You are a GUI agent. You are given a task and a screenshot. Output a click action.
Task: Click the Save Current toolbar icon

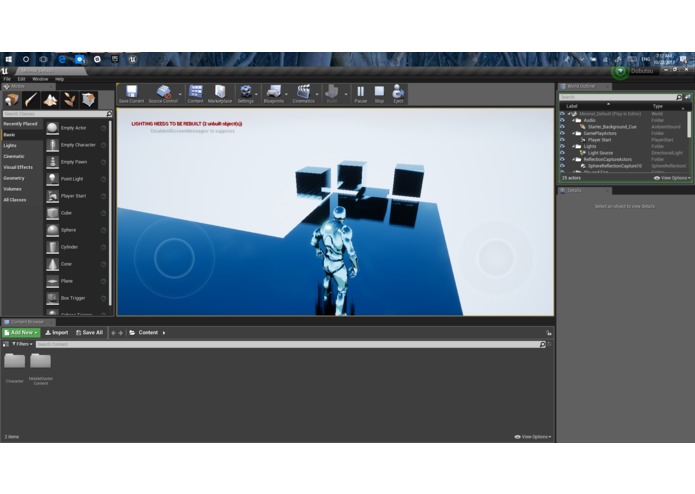pos(131,94)
